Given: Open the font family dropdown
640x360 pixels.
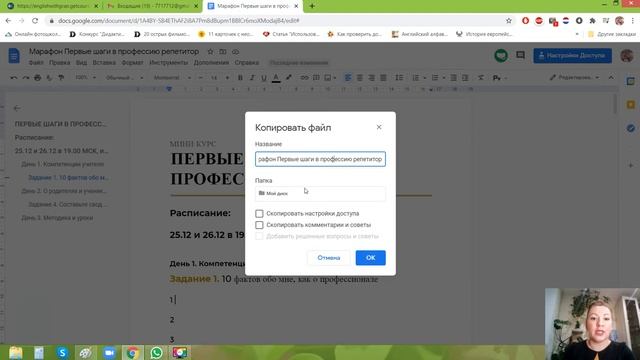Looking at the screenshot, I should click(172, 78).
